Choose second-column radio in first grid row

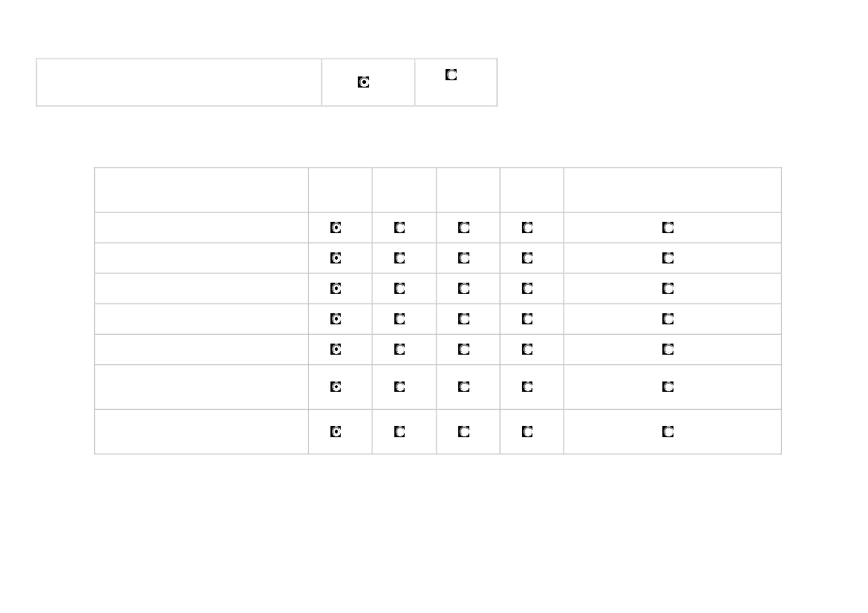(399, 228)
